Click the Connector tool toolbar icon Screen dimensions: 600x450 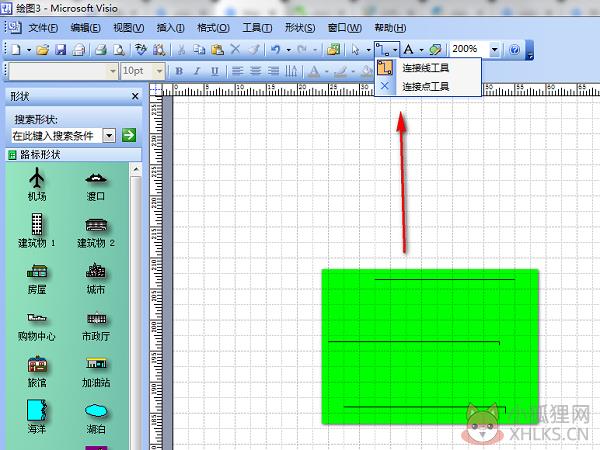coord(382,50)
